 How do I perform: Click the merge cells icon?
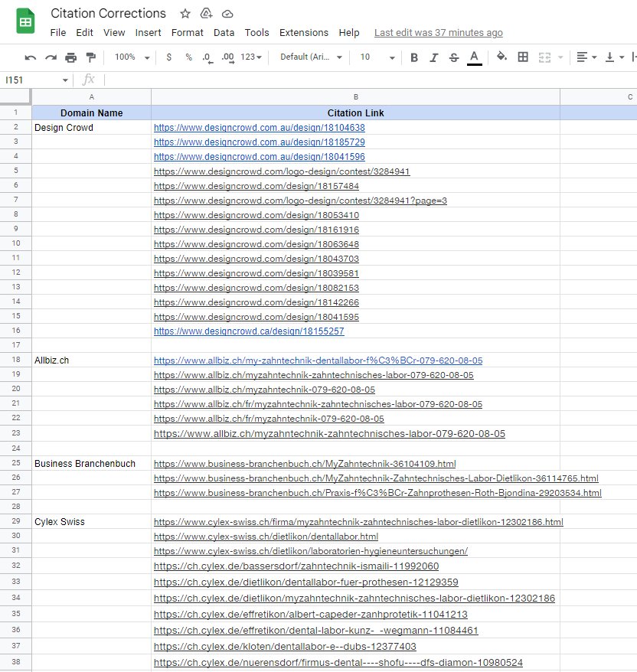(544, 57)
